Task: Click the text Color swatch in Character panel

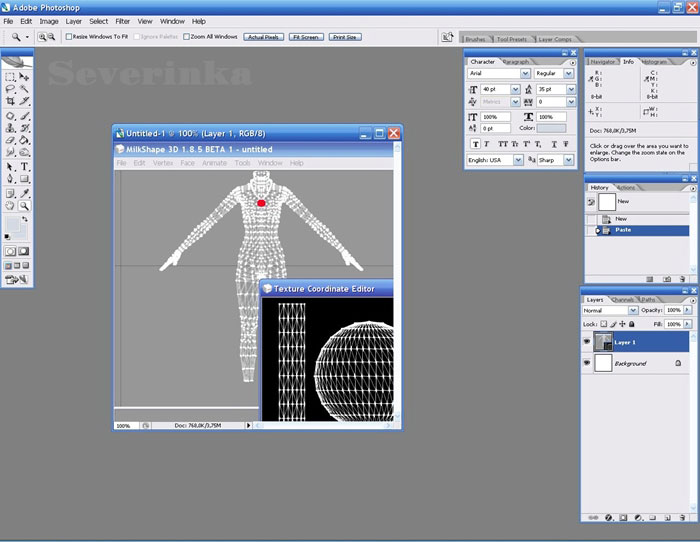Action: click(x=551, y=129)
